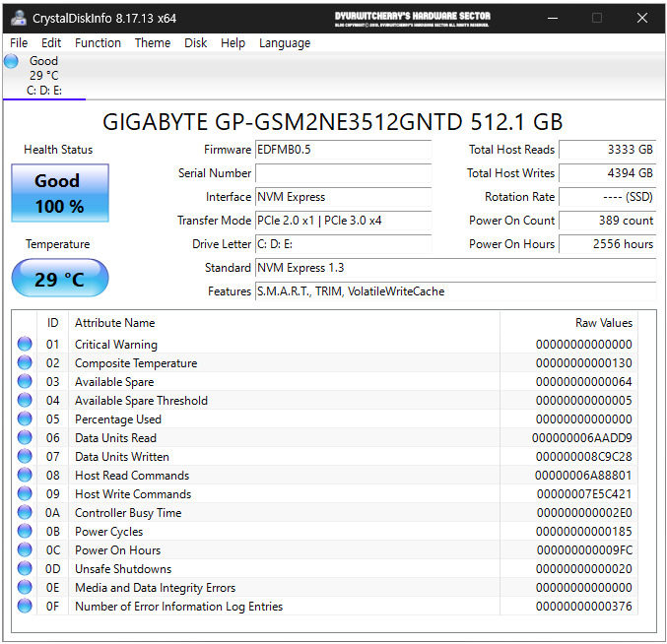The image size is (667, 644).
Task: Click status orb for Host Read Commands row
Action: pyautogui.click(x=25, y=475)
